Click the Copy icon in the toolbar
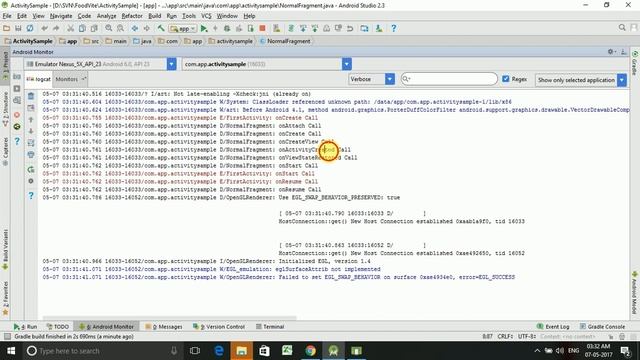The width and height of the screenshot is (640, 360). coord(82,28)
